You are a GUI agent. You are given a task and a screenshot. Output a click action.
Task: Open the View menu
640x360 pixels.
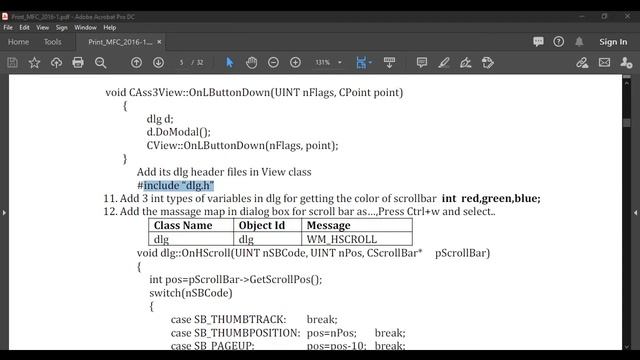pos(42,27)
